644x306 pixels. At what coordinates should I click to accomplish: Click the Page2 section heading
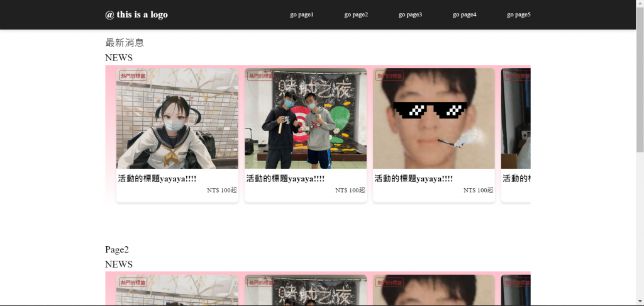[x=117, y=250]
